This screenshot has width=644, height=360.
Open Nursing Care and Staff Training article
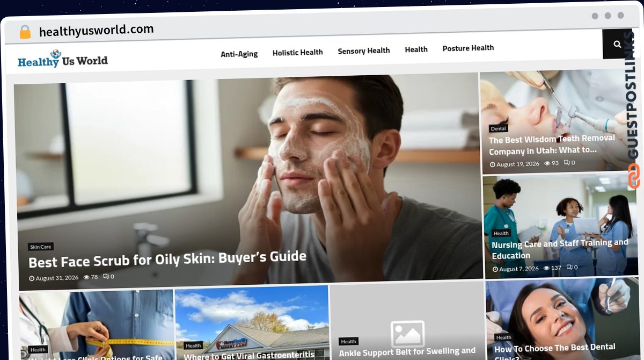coord(560,249)
